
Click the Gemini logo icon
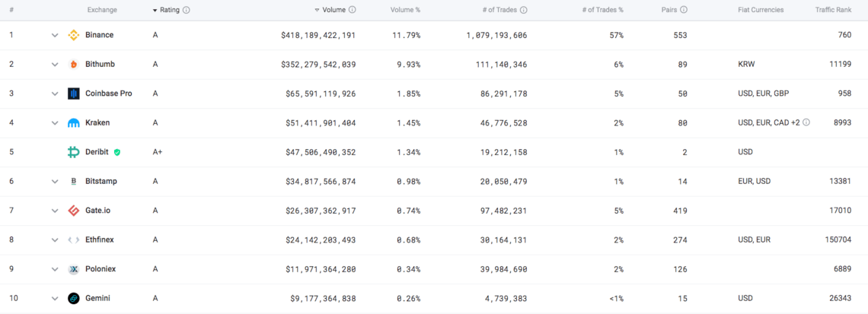tap(74, 298)
